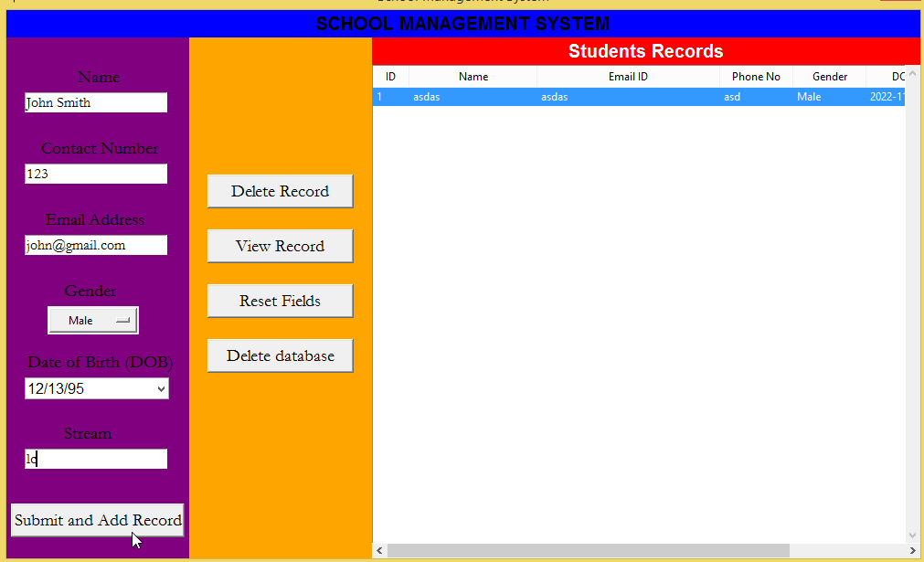The width and height of the screenshot is (924, 562).
Task: Click the Delete database button
Action: pyautogui.click(x=280, y=355)
